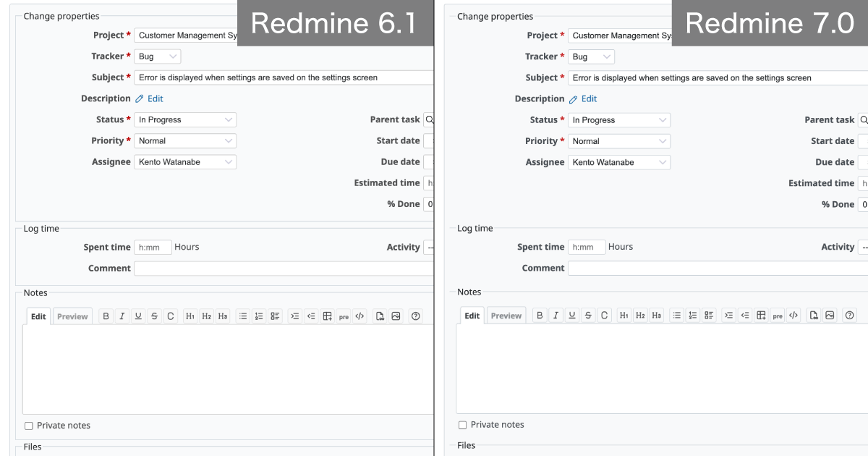Image resolution: width=868 pixels, height=456 pixels.
Task: Insert an image in the notes editor
Action: pyautogui.click(x=395, y=316)
